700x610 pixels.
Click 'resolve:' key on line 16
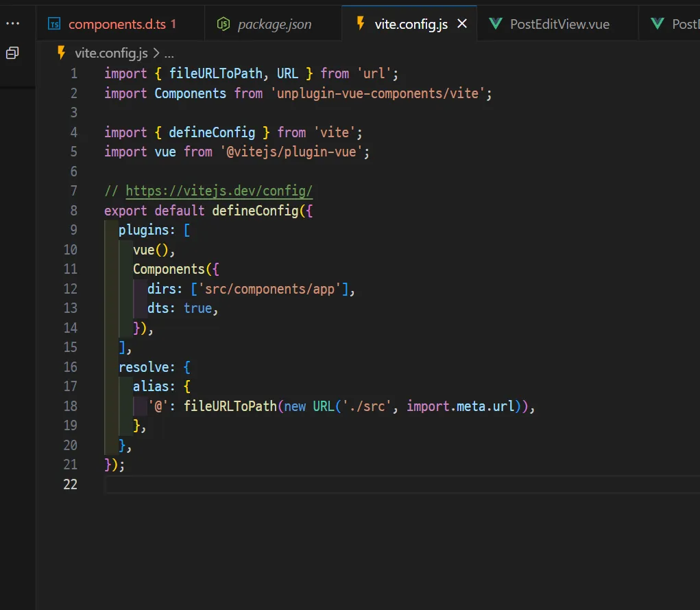point(147,367)
